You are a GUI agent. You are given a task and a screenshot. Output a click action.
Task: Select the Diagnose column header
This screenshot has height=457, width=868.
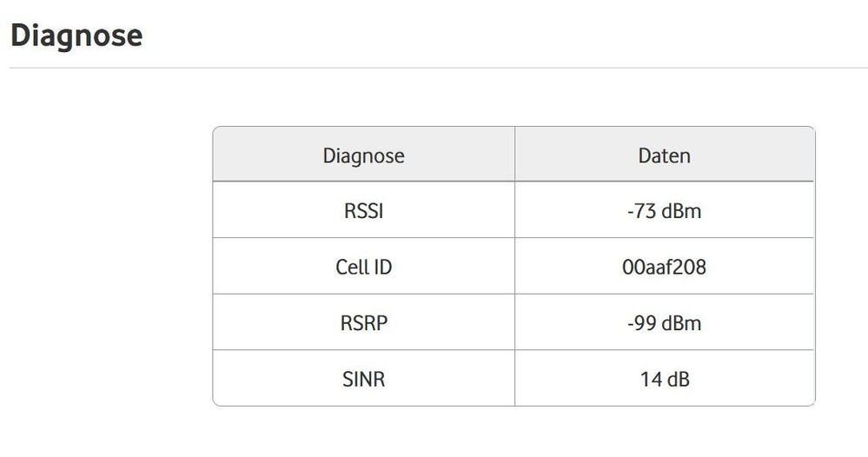pos(364,156)
